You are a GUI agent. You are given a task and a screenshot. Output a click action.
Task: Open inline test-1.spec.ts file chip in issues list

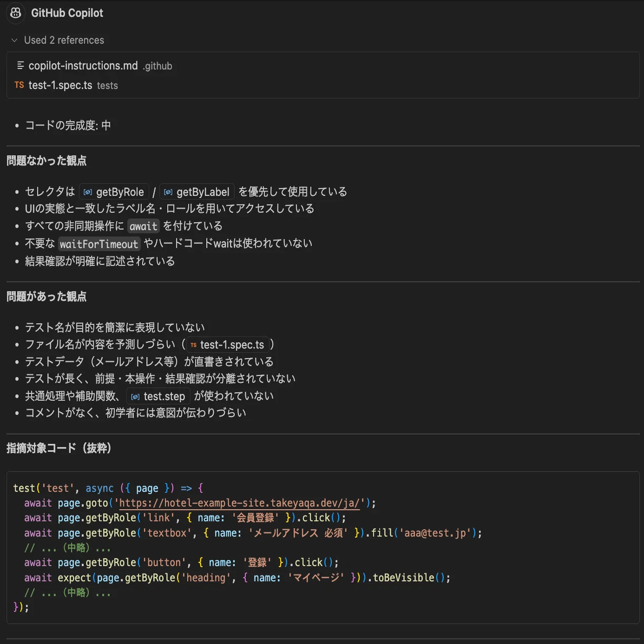229,345
